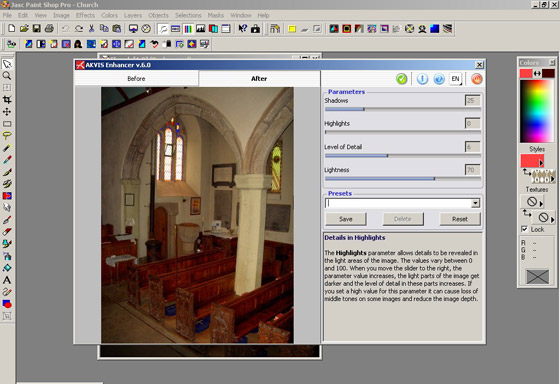The image size is (560, 384).
Task: Toggle the layer palette icon
Action: [x=213, y=29]
